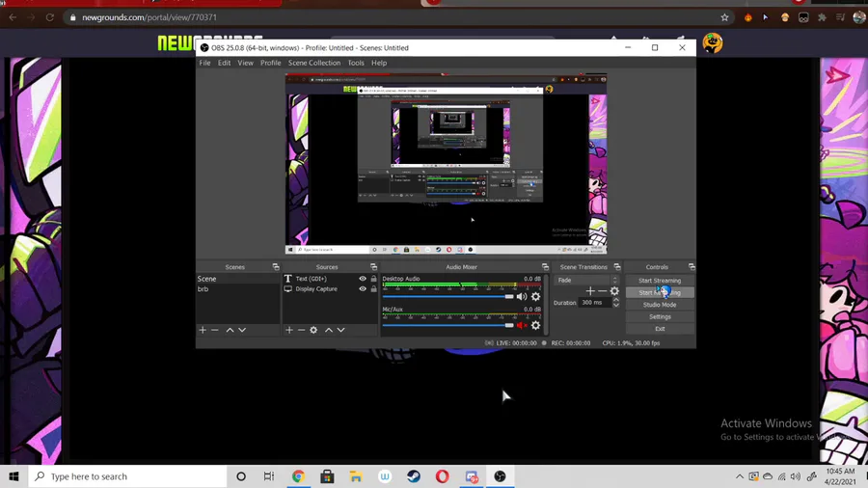Remove scene transition minus icon

coord(602,291)
